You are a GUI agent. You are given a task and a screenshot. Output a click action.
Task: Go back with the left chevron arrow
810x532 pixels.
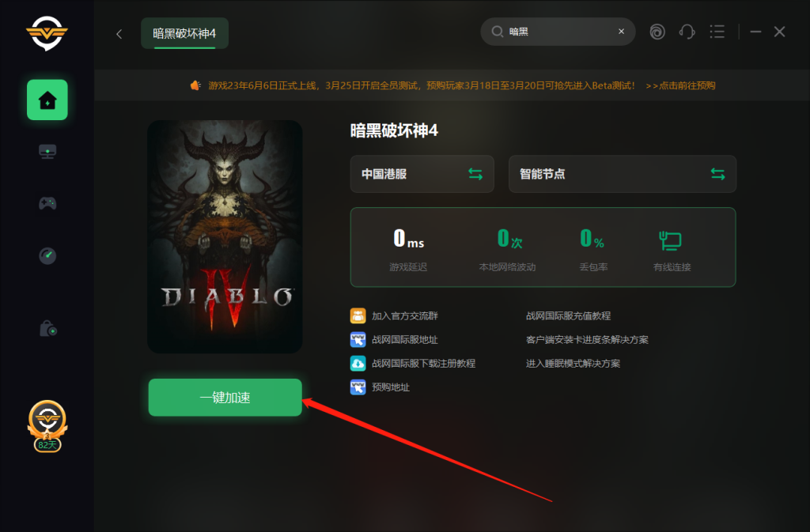click(x=119, y=34)
